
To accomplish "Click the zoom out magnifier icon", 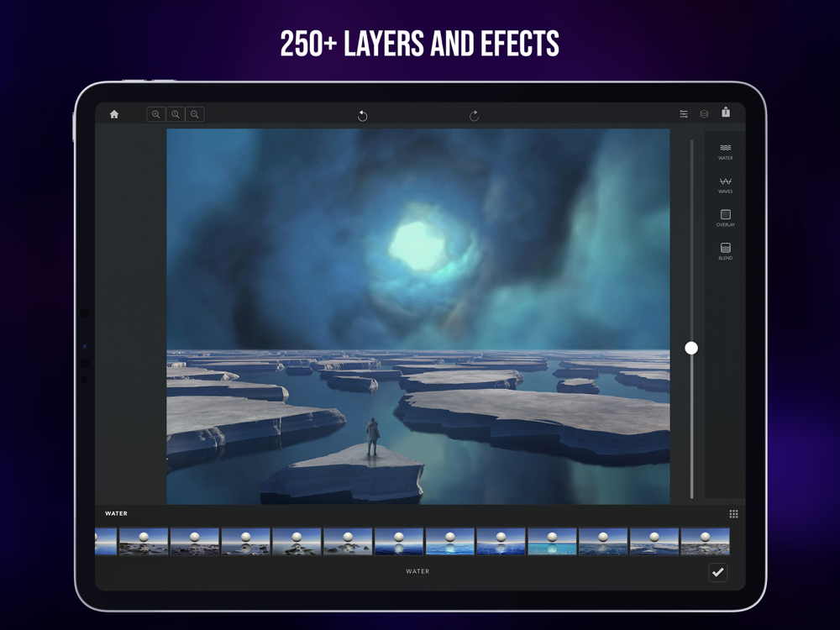I will point(195,114).
